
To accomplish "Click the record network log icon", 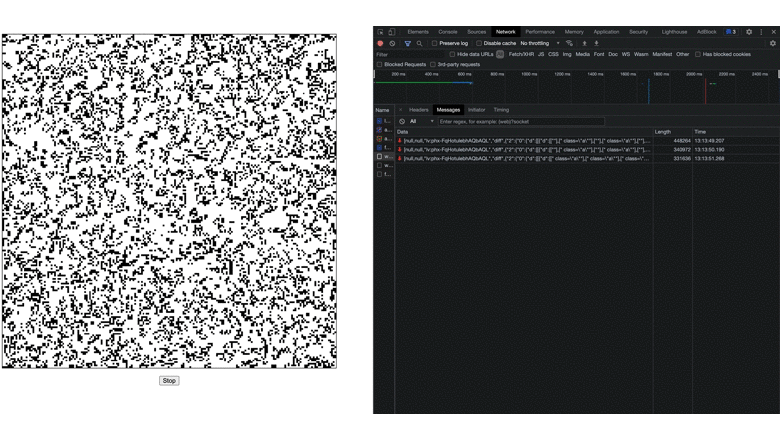I will (380, 44).
